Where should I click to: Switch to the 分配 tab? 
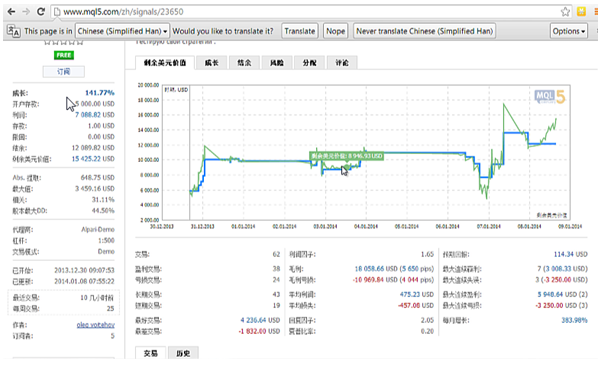[310, 63]
